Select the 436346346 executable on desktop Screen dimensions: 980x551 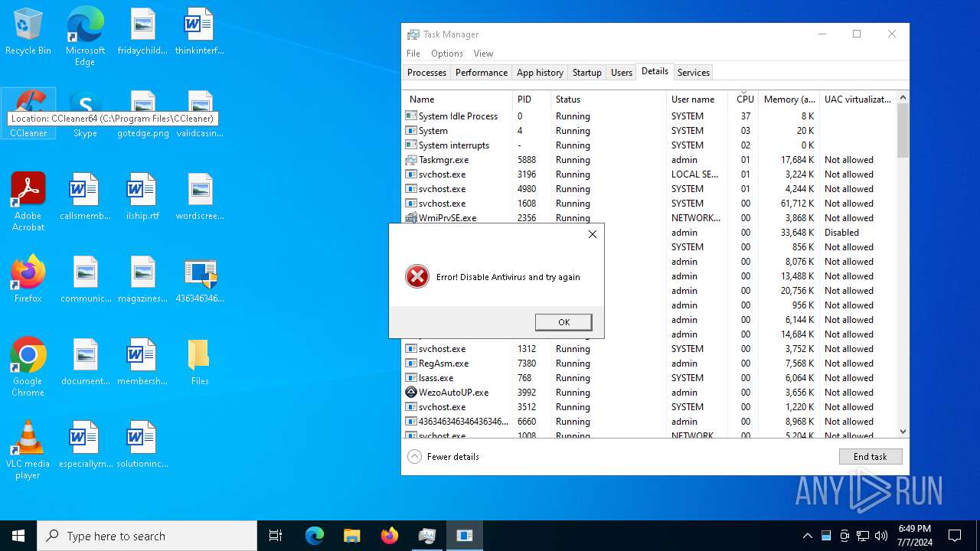click(200, 279)
